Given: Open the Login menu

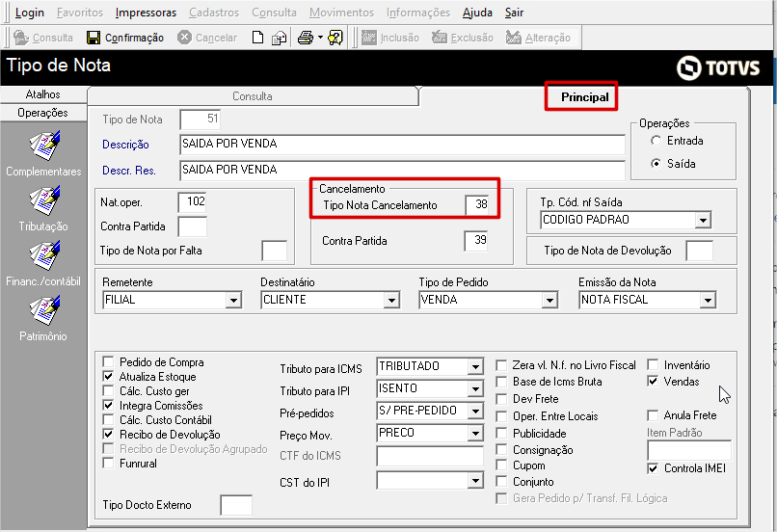Looking at the screenshot, I should pyautogui.click(x=29, y=13).
